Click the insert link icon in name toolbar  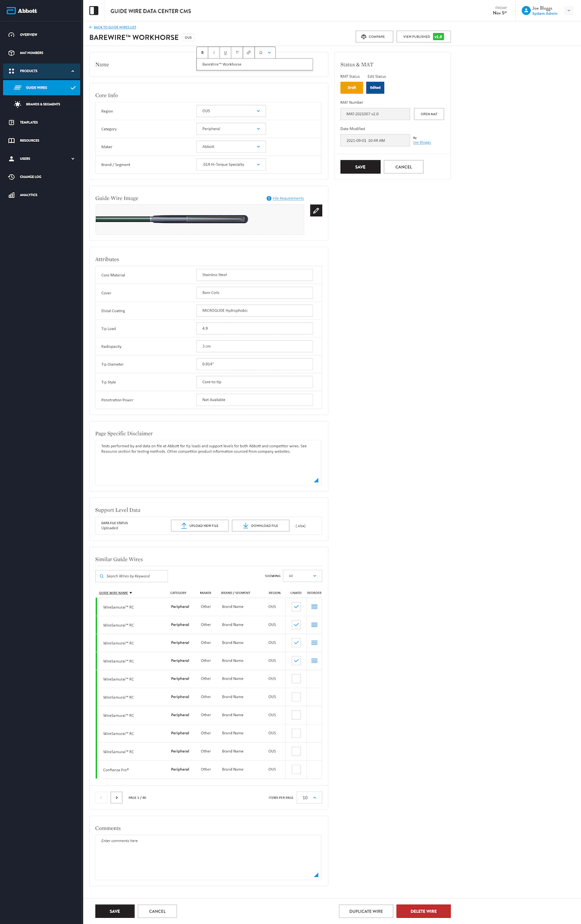click(x=249, y=53)
